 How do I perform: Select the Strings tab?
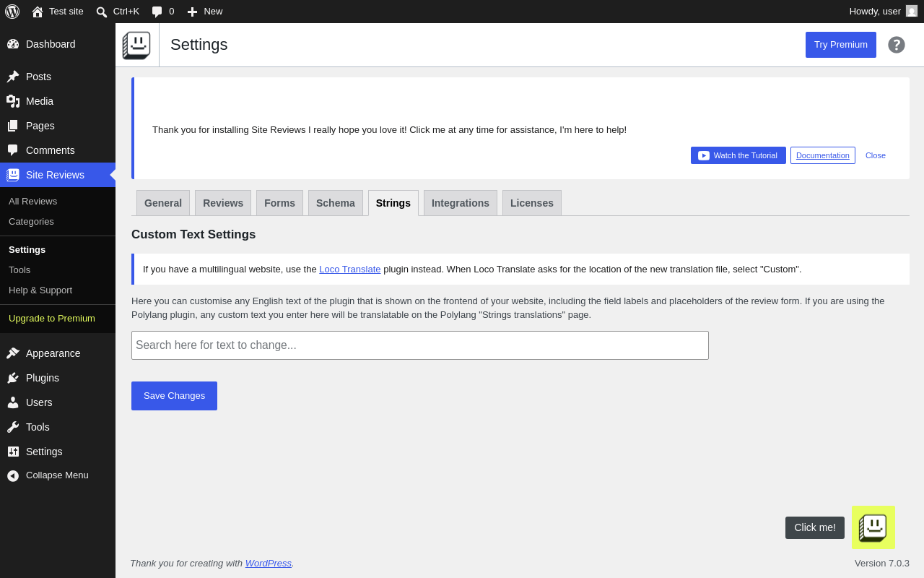pyautogui.click(x=393, y=203)
